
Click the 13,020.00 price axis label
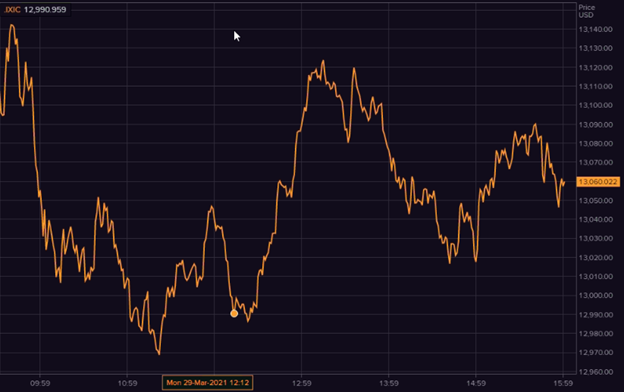click(x=595, y=257)
